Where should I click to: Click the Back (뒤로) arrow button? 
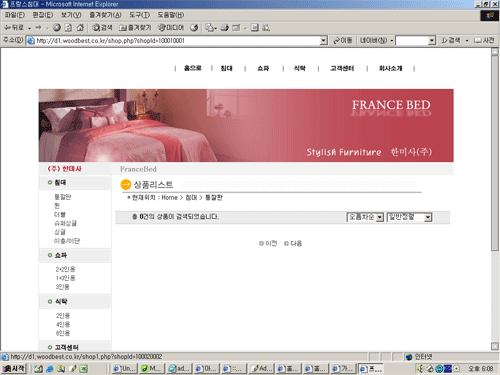pyautogui.click(x=13, y=28)
